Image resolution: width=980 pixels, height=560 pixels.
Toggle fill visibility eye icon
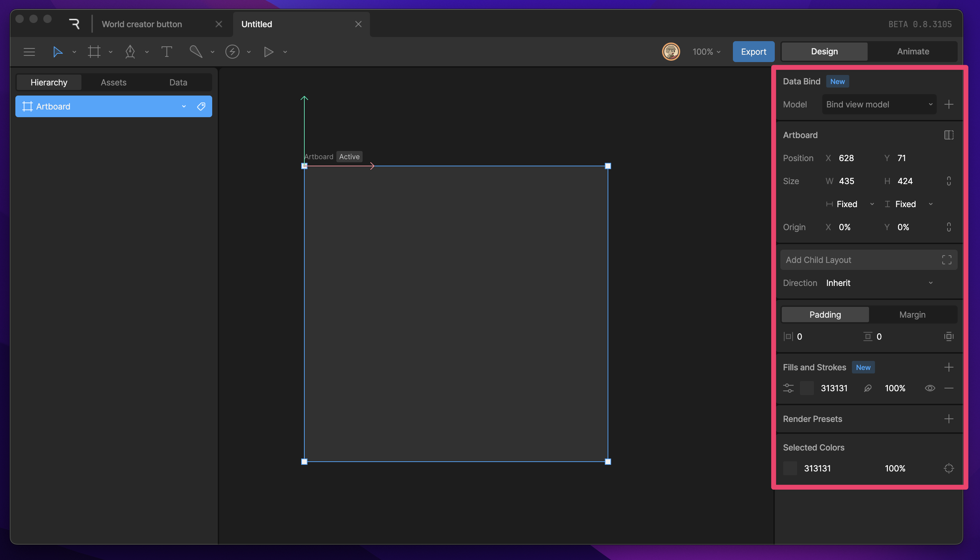tap(930, 388)
